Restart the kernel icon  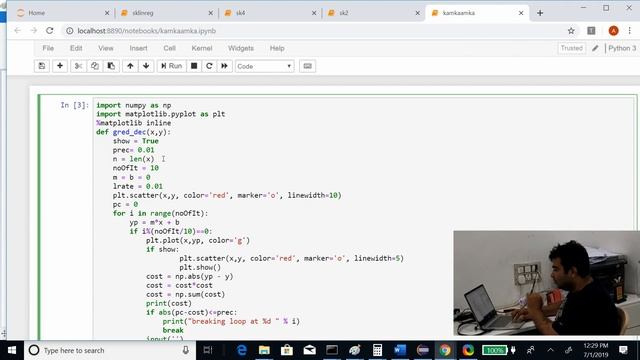point(209,66)
